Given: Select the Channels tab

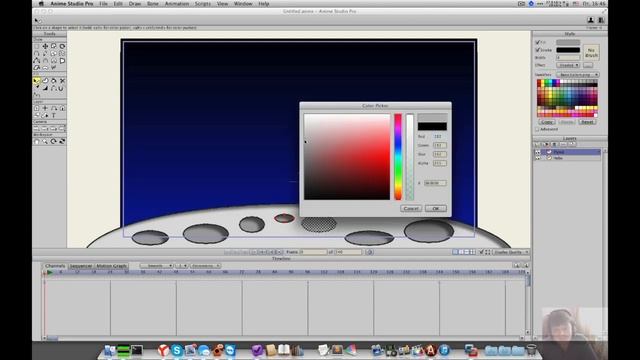Looking at the screenshot, I should (x=55, y=266).
